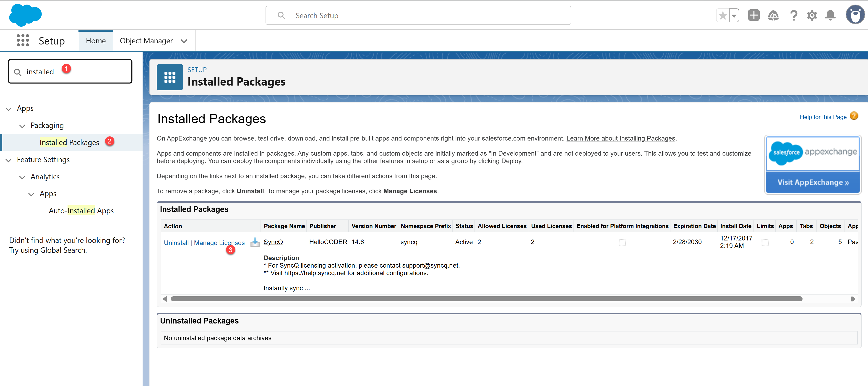Screen dimensions: 868x386
Task: Click the Uninstall link for SyncQ
Action: tap(176, 243)
